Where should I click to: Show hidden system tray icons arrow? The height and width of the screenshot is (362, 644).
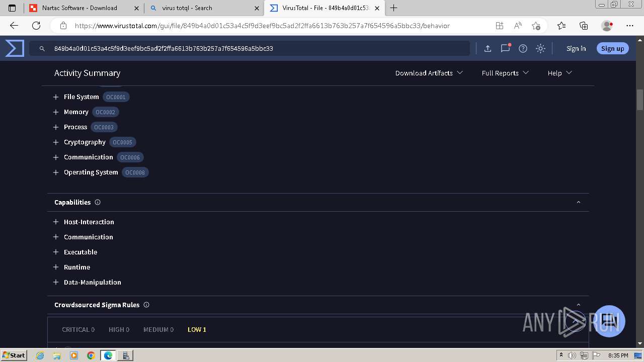(561, 355)
